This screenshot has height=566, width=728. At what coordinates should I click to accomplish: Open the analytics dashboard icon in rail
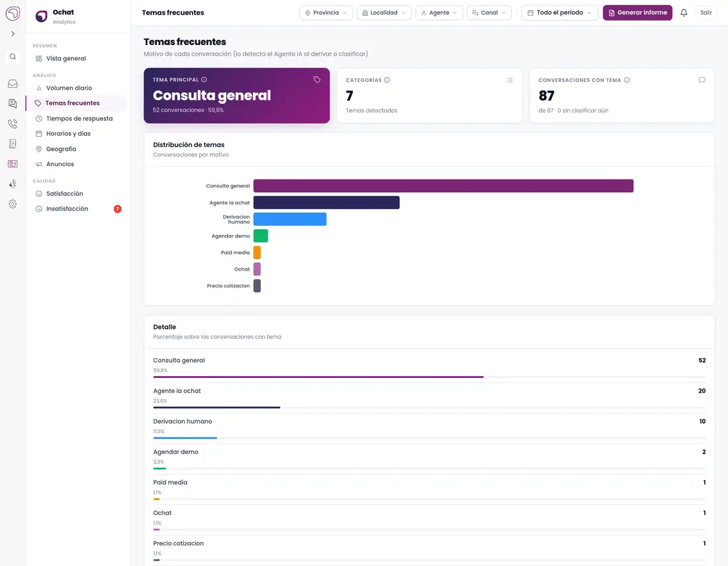coord(13,164)
